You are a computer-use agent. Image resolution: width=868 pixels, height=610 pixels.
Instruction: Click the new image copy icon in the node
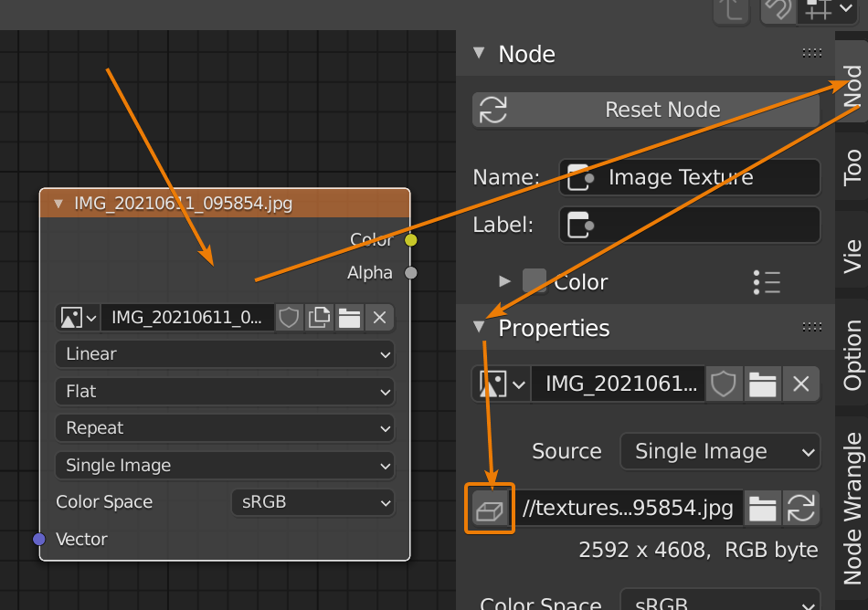click(x=319, y=318)
